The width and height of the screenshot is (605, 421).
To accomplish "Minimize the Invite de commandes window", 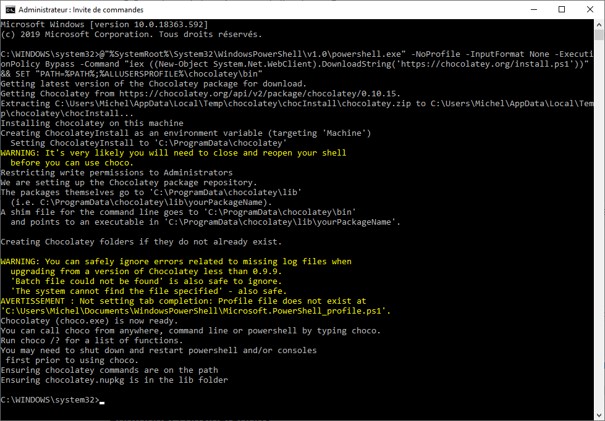I will [x=534, y=9].
